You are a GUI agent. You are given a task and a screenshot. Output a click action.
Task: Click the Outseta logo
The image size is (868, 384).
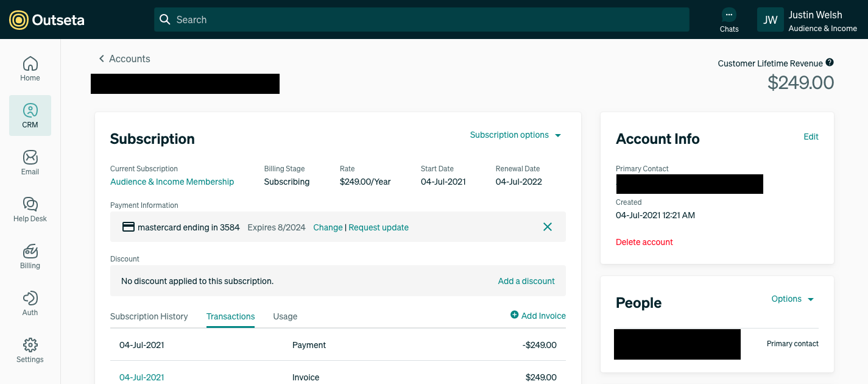pos(46,20)
